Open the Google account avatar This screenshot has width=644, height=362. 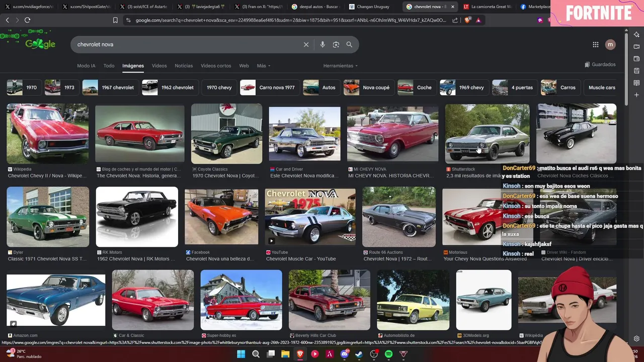tap(610, 44)
